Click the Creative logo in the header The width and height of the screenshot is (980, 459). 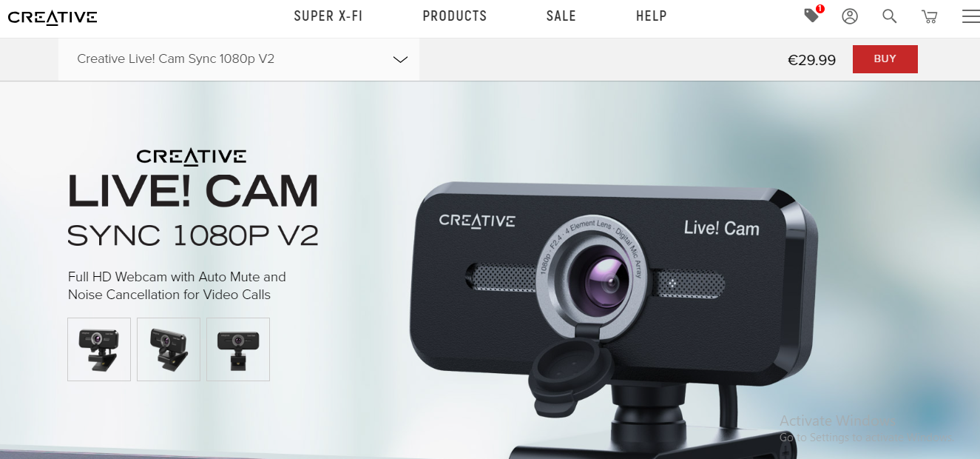[x=53, y=17]
